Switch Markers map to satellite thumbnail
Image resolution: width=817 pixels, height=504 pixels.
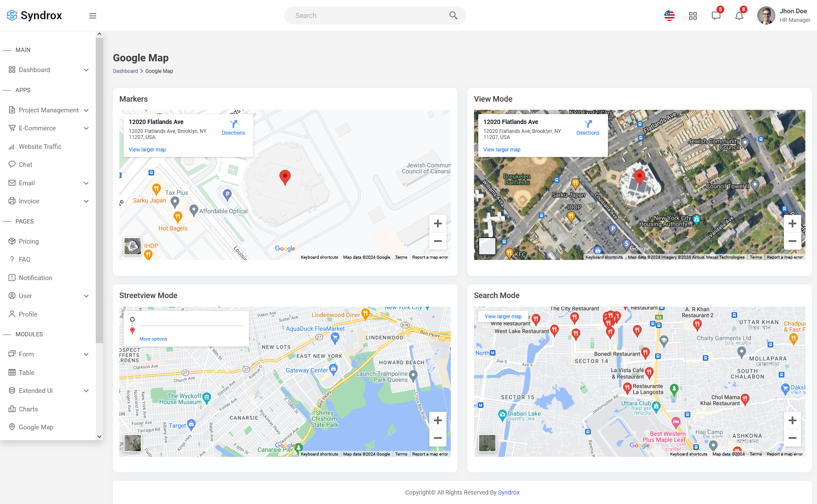(x=133, y=246)
